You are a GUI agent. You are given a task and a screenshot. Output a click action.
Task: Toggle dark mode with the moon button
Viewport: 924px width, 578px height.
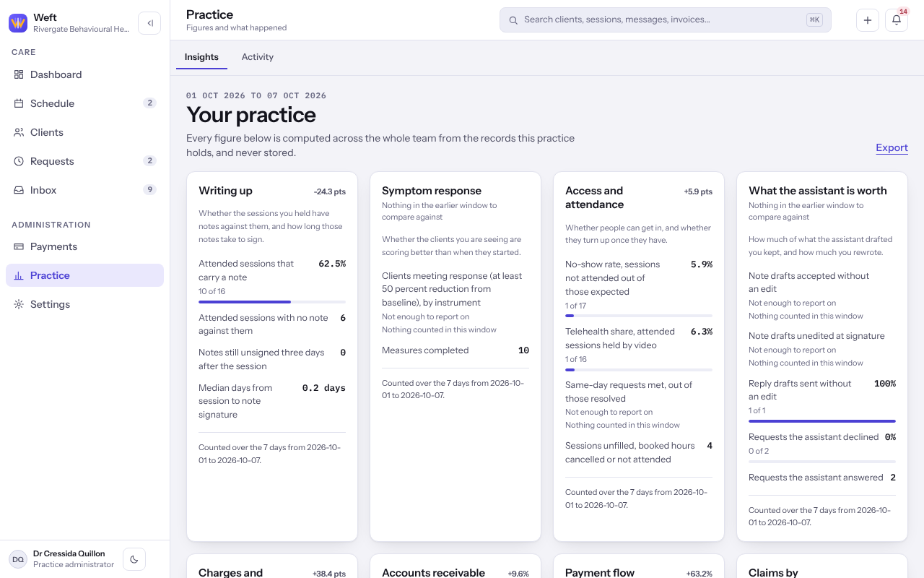134,559
